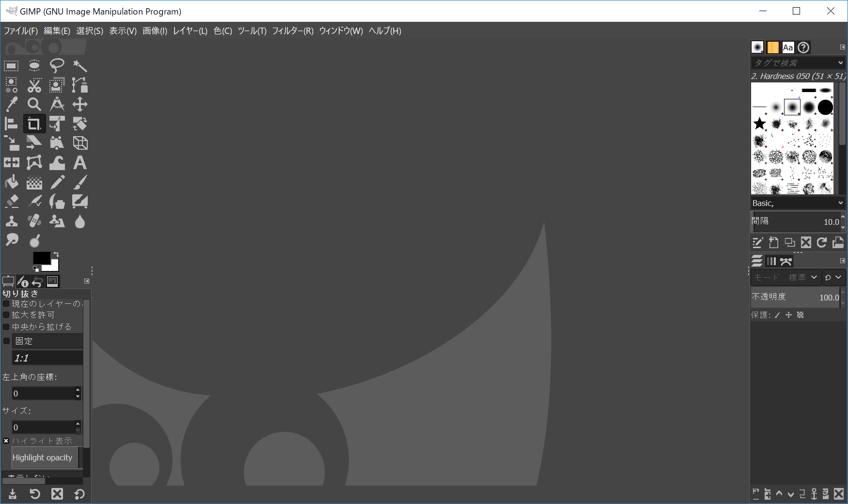The height and width of the screenshot is (504, 848).
Task: Select the Text tool
Action: [80, 163]
